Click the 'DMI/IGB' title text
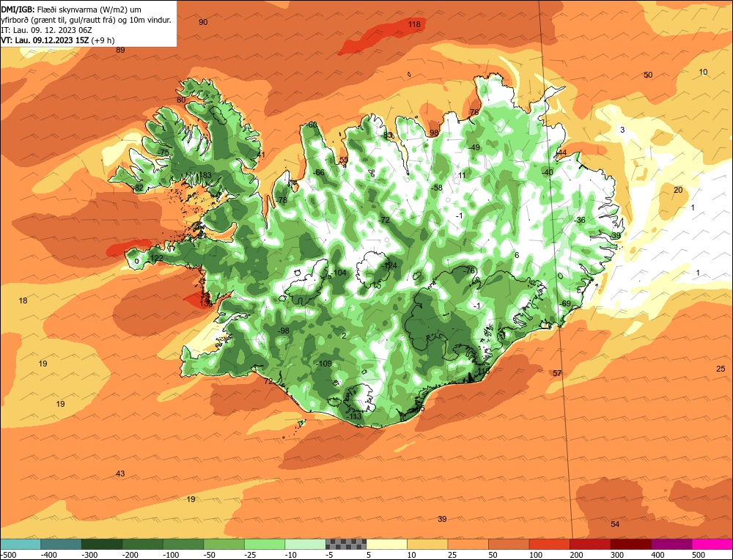 (16, 8)
